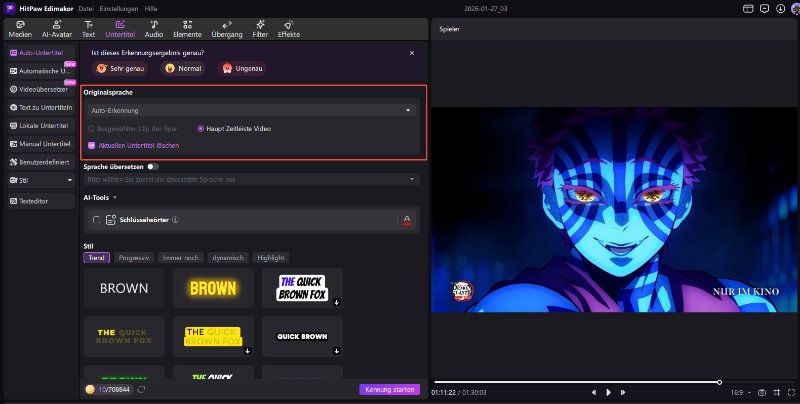This screenshot has width=800, height=404.
Task: Open the Elemente panel icon
Action: coord(187,24)
